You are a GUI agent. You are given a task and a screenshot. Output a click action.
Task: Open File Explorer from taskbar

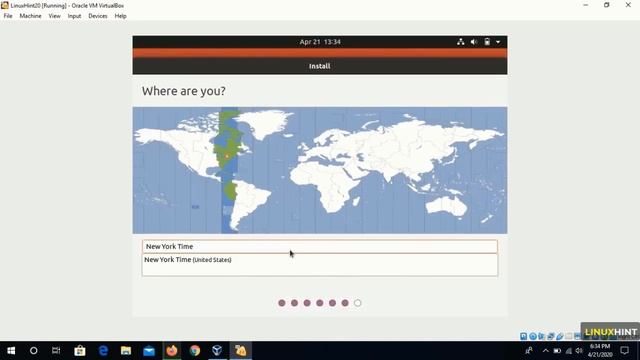click(126, 351)
